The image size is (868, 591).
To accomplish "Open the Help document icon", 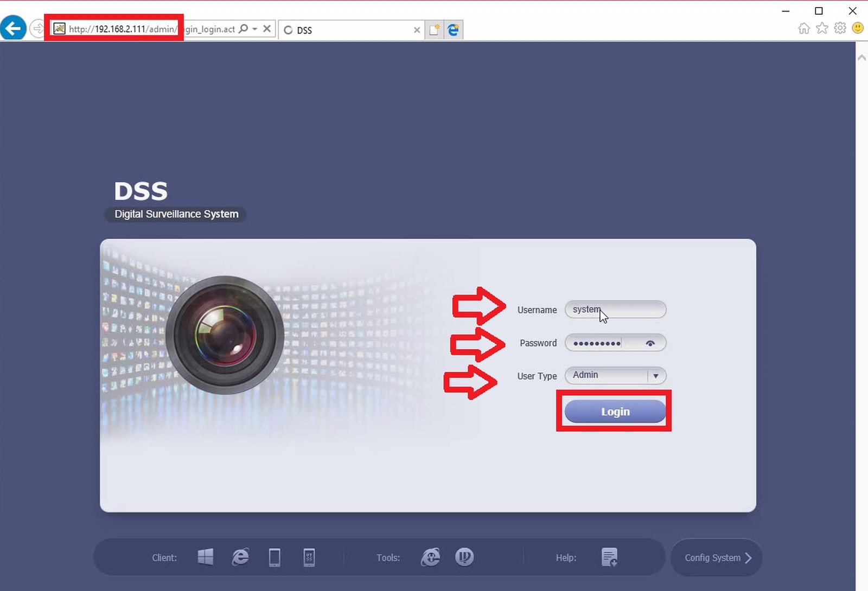I will (609, 557).
